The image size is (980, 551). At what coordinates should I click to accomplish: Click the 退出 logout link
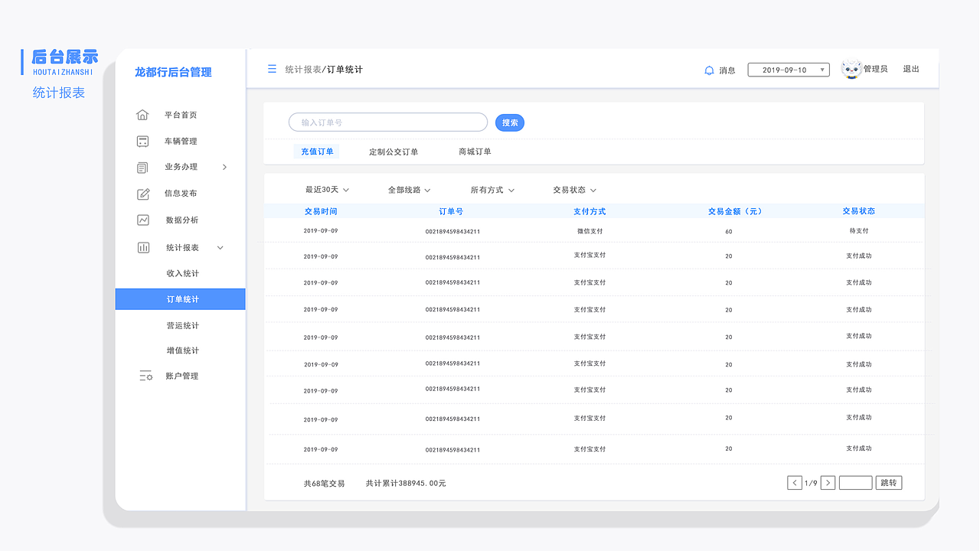coord(910,69)
